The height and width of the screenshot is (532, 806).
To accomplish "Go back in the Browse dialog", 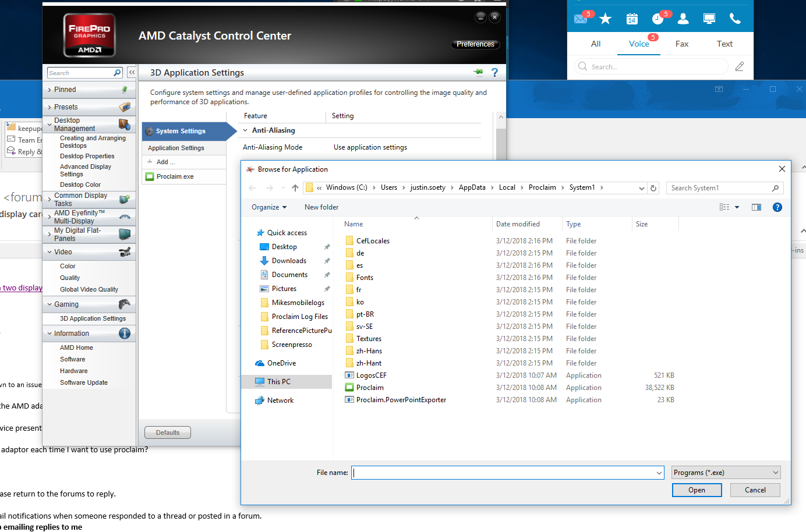I will coord(252,188).
